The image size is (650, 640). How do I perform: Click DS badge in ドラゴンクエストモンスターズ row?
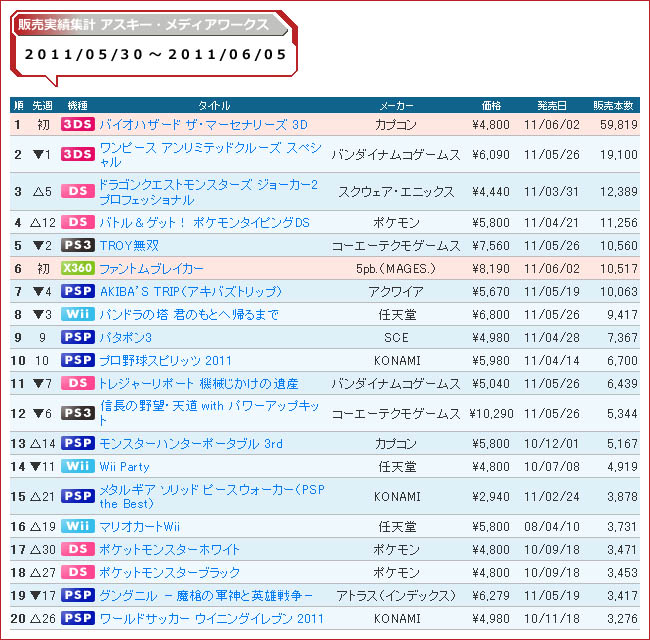tap(78, 191)
